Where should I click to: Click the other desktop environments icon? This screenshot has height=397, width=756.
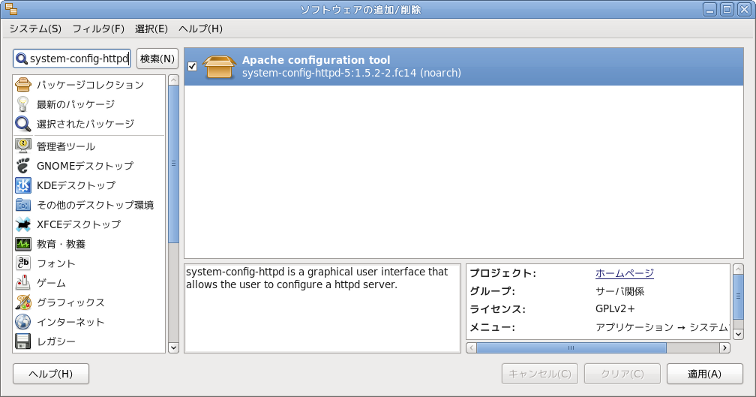pyautogui.click(x=23, y=205)
